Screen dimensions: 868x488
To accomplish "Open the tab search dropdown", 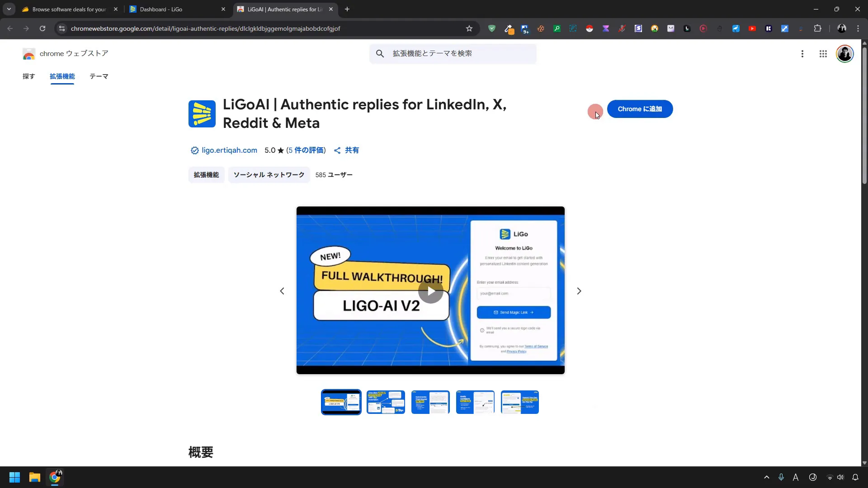I will [9, 9].
